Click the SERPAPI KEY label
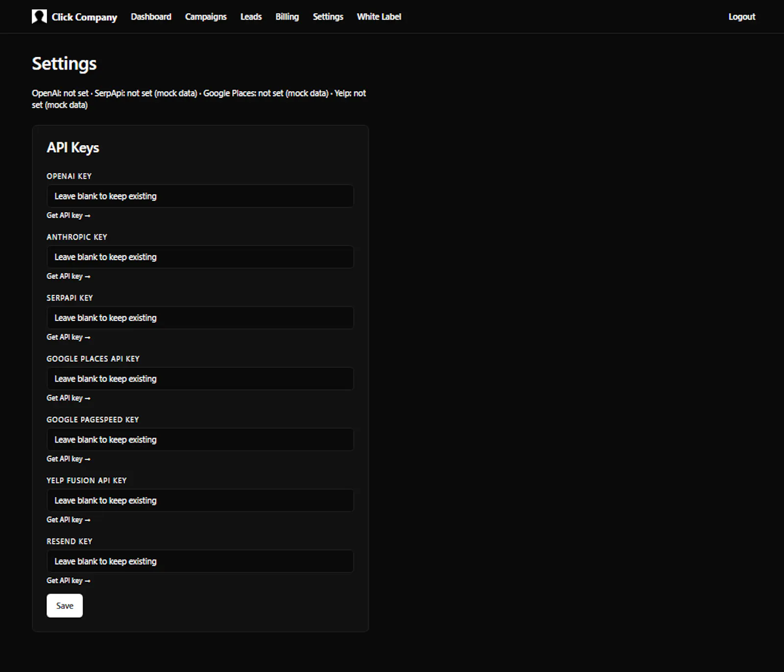 point(70,298)
